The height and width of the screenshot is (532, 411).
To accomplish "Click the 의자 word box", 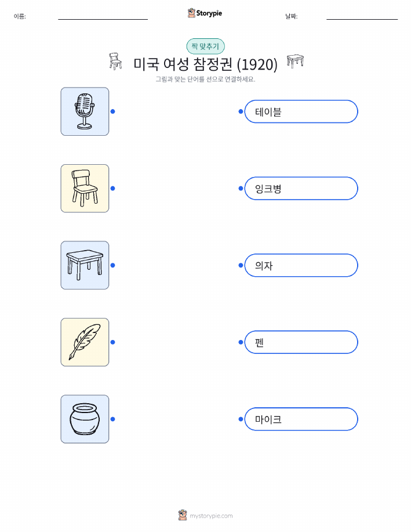I will pyautogui.click(x=301, y=265).
